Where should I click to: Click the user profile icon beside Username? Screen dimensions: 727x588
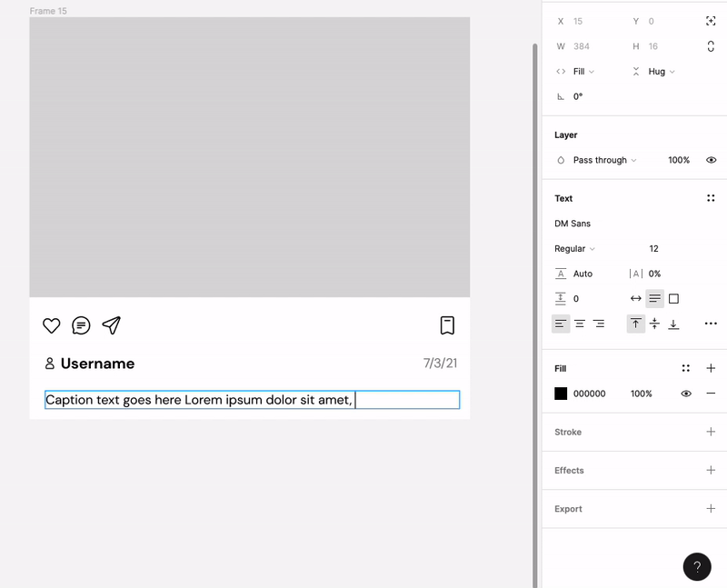click(50, 364)
